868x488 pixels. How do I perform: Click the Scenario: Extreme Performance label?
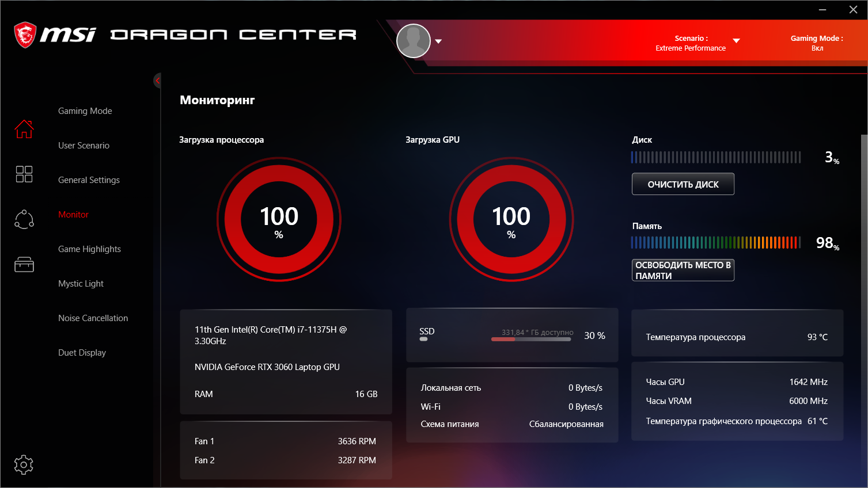691,43
